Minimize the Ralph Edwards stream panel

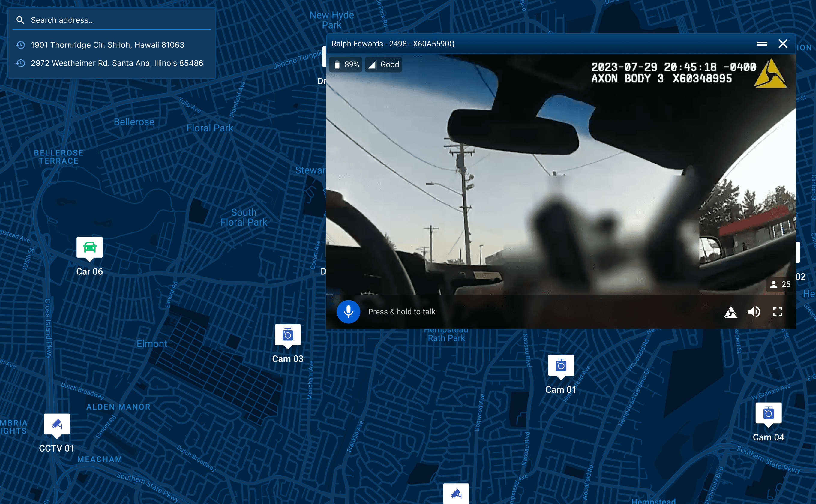tap(762, 44)
